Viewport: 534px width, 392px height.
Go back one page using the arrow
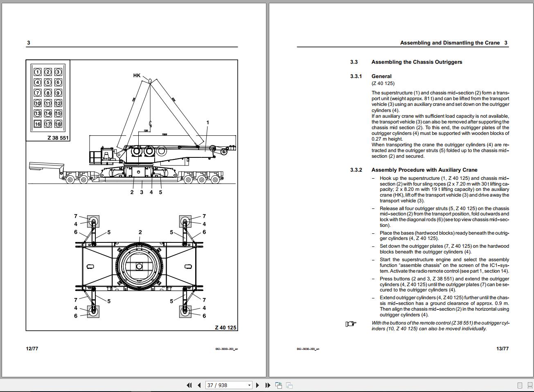[x=198, y=385]
